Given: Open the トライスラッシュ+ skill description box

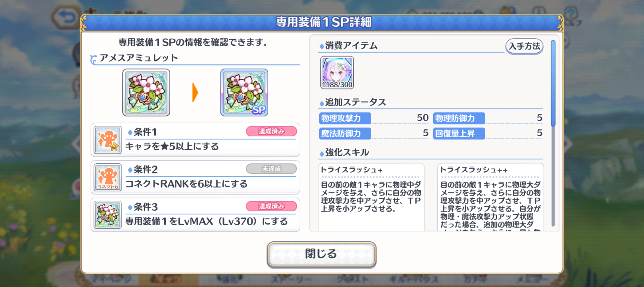Looking at the screenshot, I should 371,197.
